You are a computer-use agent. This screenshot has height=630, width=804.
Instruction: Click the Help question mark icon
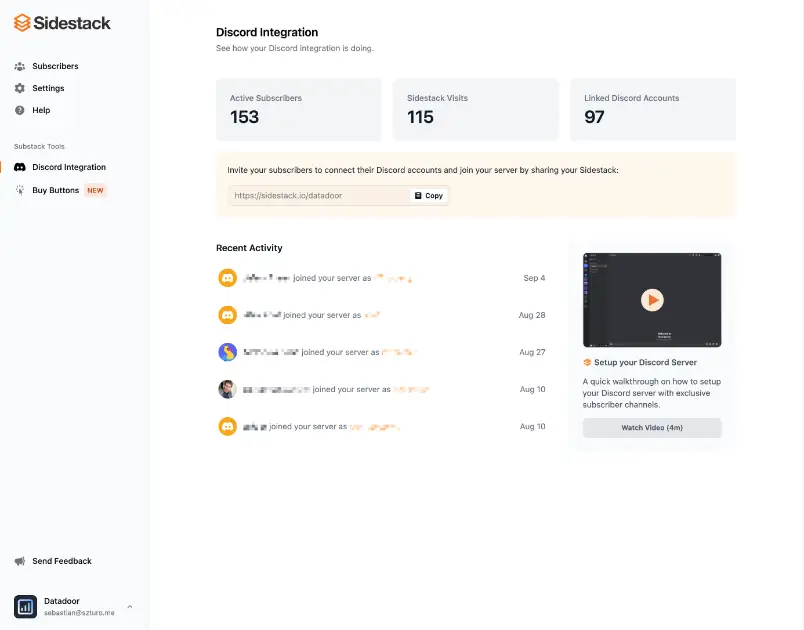(20, 110)
